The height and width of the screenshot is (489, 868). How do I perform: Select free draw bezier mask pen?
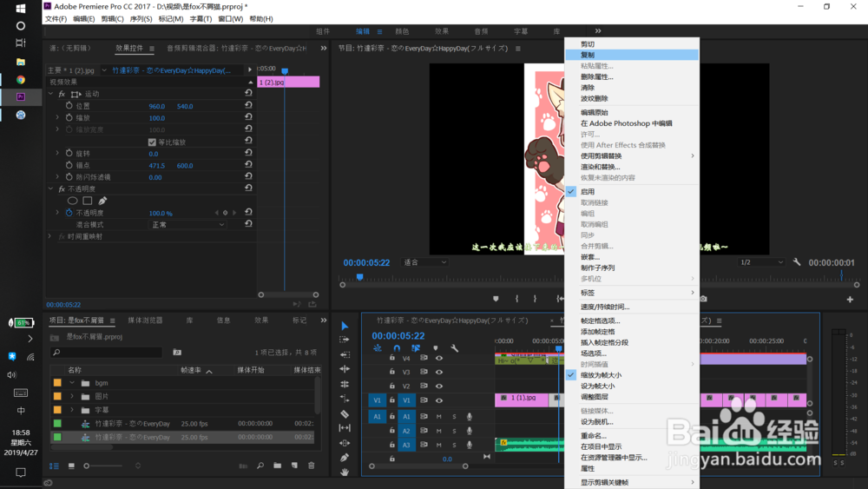102,201
